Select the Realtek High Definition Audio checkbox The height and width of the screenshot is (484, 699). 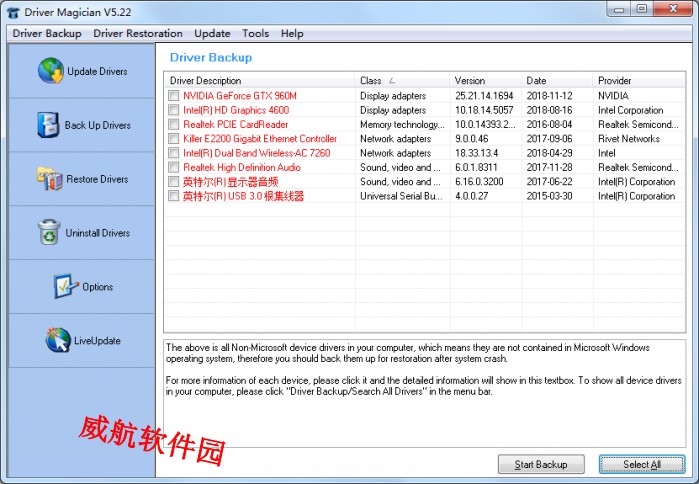(x=173, y=167)
